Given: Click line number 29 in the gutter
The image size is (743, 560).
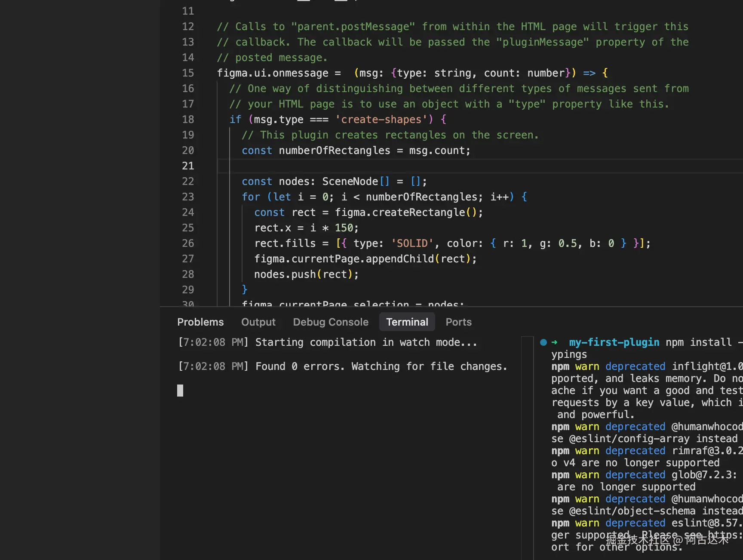Looking at the screenshot, I should (188, 290).
